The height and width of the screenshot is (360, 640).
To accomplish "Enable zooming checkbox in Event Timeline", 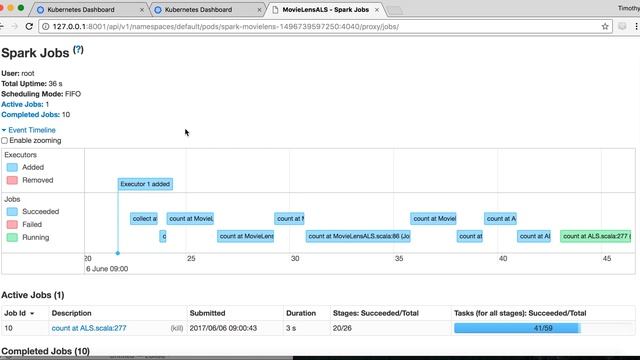I will point(4,141).
